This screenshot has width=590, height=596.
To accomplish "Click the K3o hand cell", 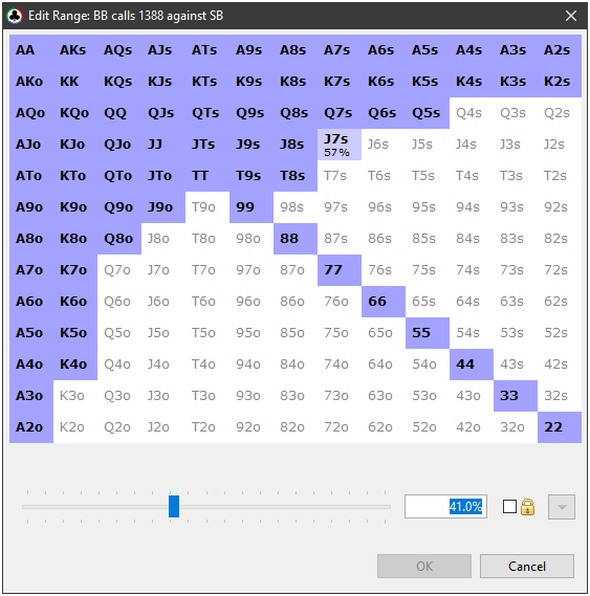I will 75,396.
